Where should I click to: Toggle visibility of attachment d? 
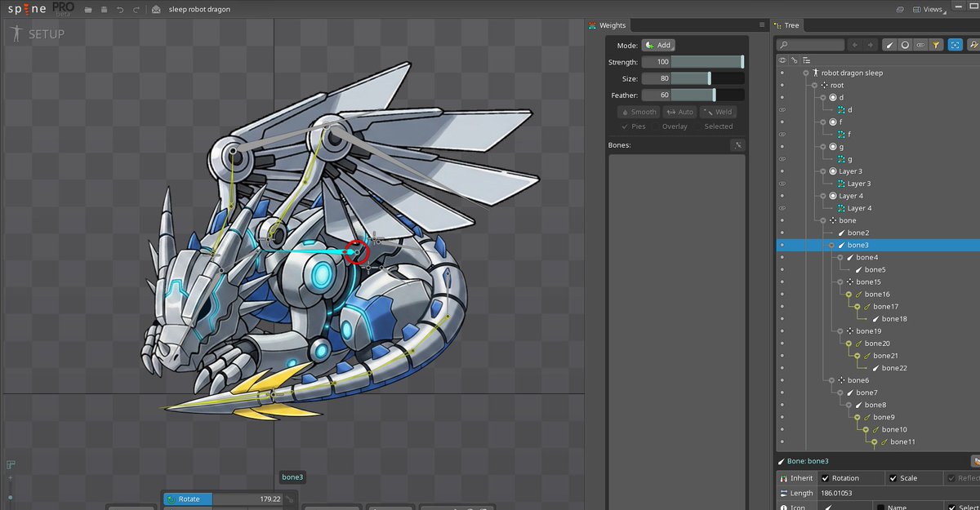[782, 110]
